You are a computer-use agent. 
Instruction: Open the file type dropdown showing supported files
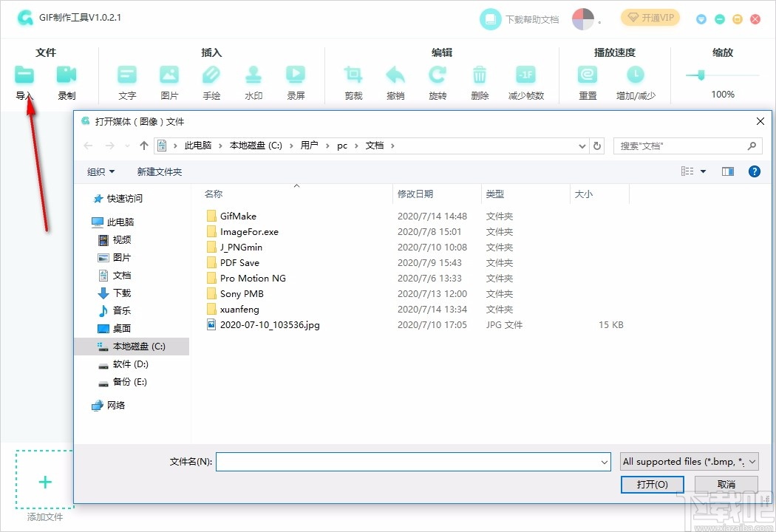[687, 461]
